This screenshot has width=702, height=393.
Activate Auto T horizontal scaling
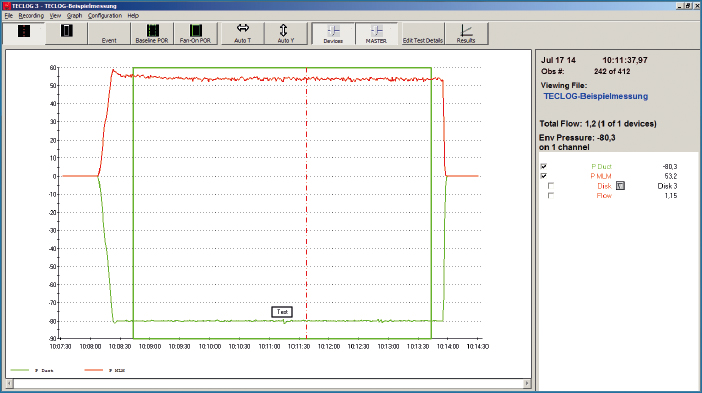[243, 34]
